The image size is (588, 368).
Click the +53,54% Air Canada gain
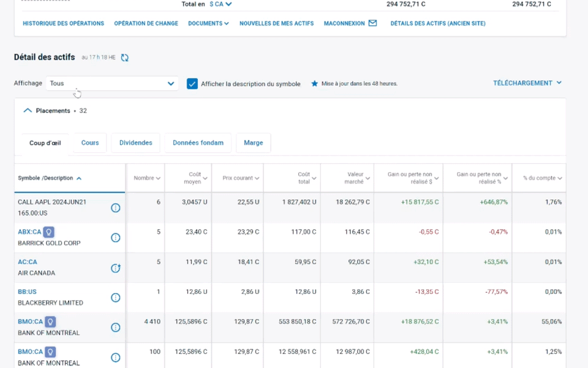coord(496,262)
